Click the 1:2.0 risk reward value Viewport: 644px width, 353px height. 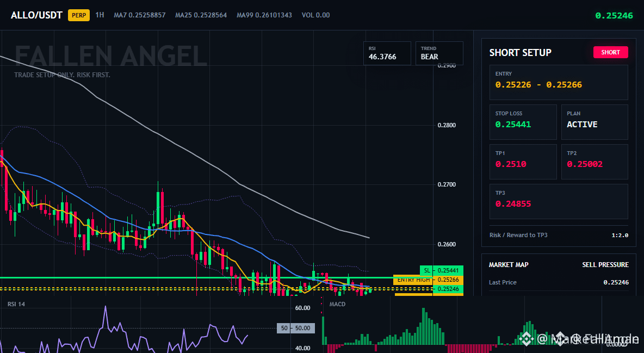[620, 235]
